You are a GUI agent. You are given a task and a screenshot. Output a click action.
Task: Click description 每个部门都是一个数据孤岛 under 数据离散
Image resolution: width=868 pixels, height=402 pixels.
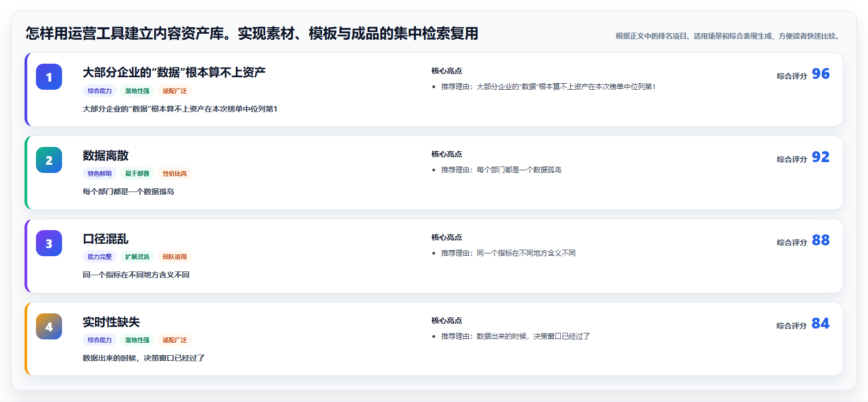pos(129,191)
